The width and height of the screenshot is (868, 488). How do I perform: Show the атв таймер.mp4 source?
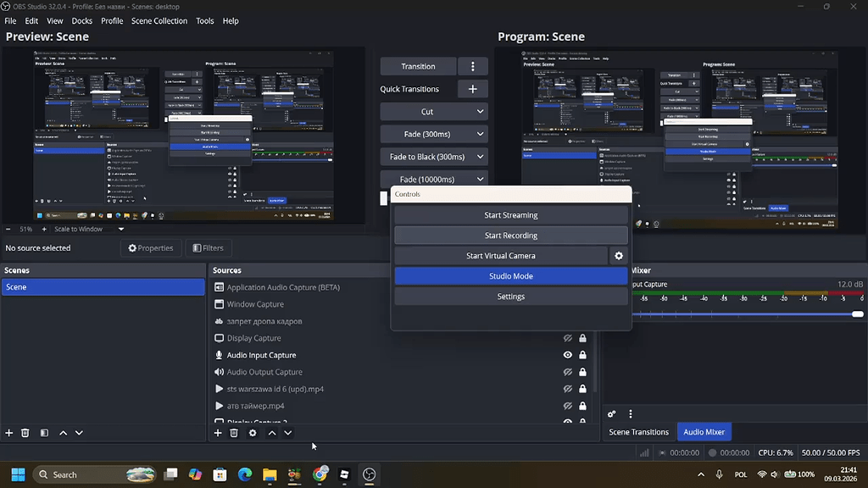[x=567, y=406]
